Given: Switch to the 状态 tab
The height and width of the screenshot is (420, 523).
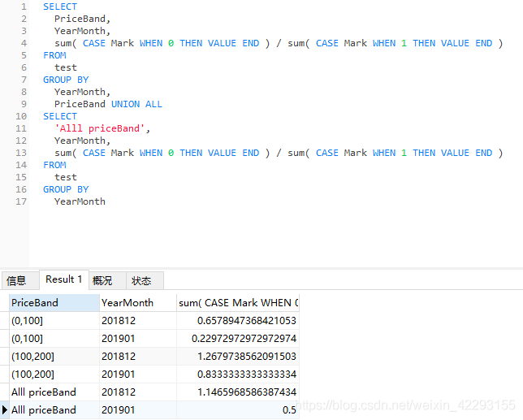Looking at the screenshot, I should pos(141,280).
